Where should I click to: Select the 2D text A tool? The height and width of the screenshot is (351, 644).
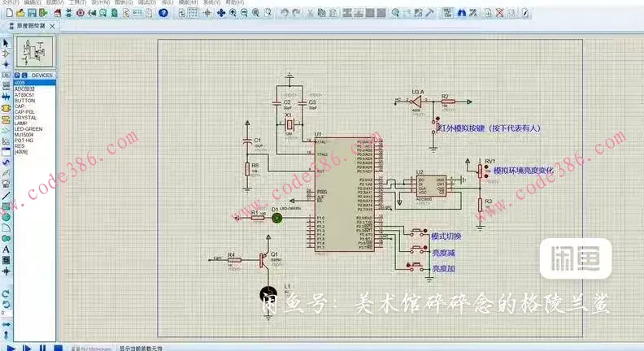click(x=6, y=249)
